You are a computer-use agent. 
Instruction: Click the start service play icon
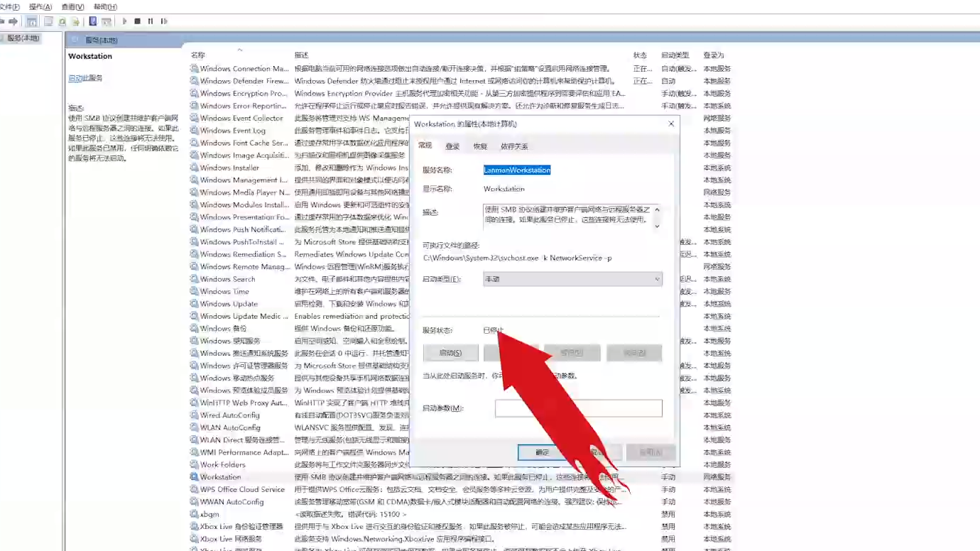pyautogui.click(x=124, y=21)
